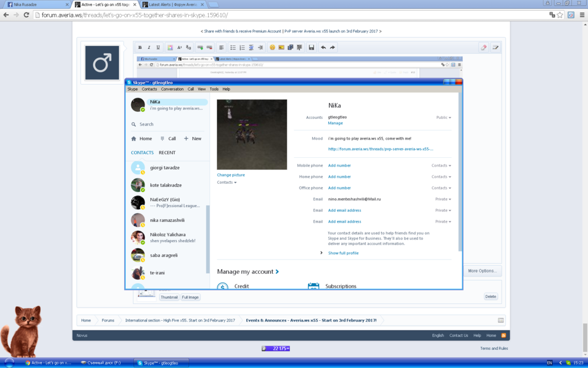Click the underline toolbar icon
The image size is (588, 368).
(158, 48)
